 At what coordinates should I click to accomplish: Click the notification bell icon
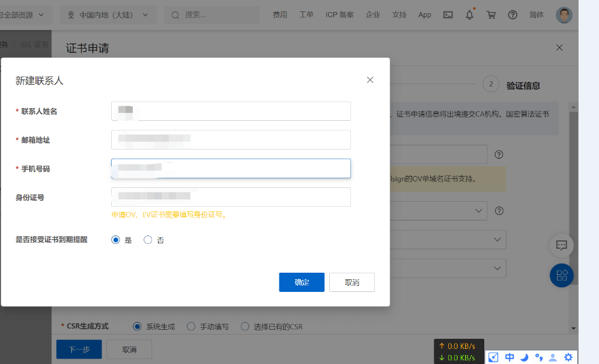click(469, 15)
